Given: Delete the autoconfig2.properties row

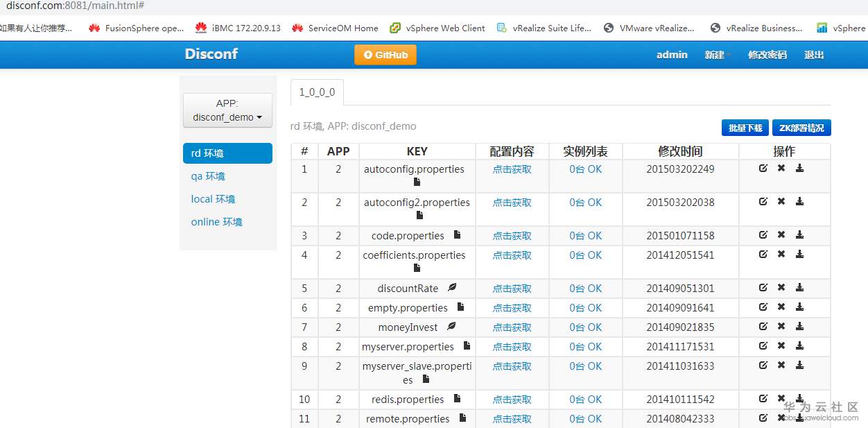Looking at the screenshot, I should click(x=781, y=201).
